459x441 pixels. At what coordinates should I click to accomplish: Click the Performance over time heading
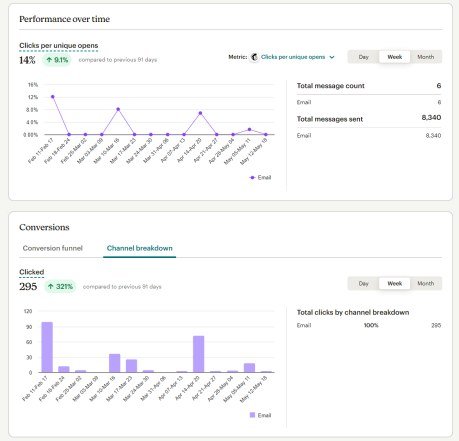[65, 19]
